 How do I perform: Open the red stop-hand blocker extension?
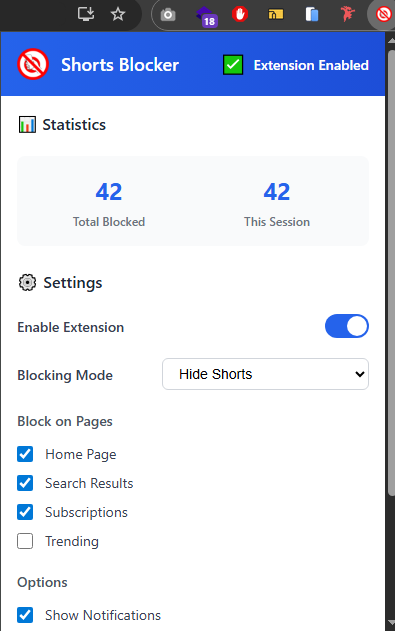(x=240, y=14)
